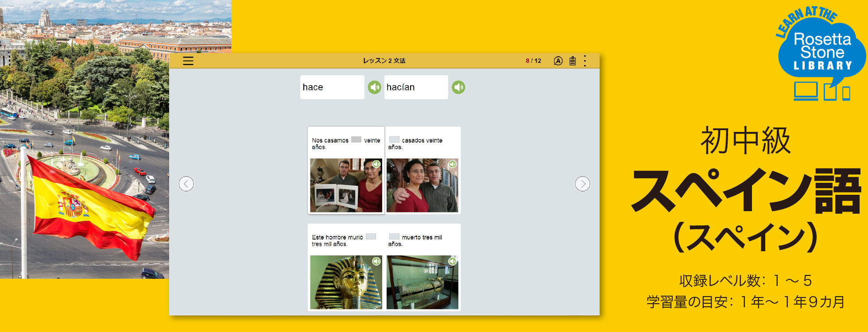Play audio on golden pharaoh mask photo
868x332 pixels.
pyautogui.click(x=376, y=262)
